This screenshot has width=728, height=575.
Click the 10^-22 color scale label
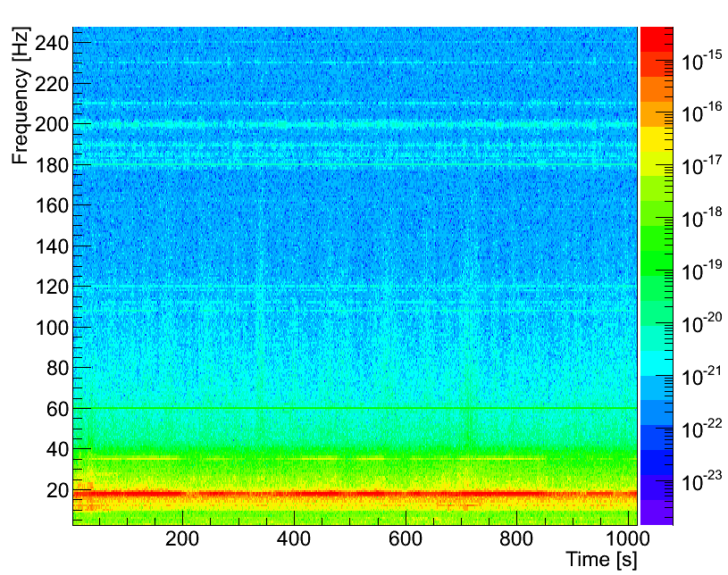(x=701, y=429)
